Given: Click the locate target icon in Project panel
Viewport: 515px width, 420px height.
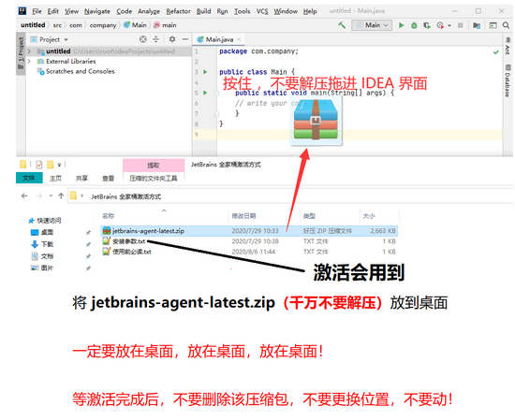Looking at the screenshot, I should point(143,39).
